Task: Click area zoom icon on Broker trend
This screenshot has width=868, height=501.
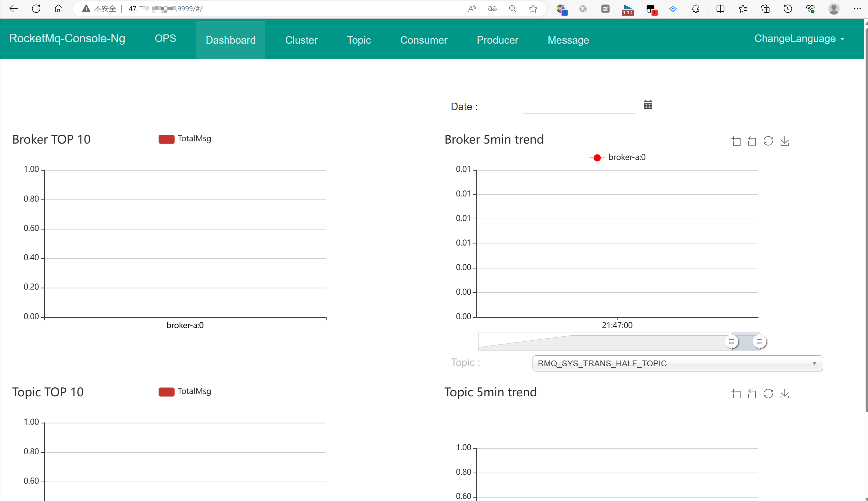Action: point(736,141)
